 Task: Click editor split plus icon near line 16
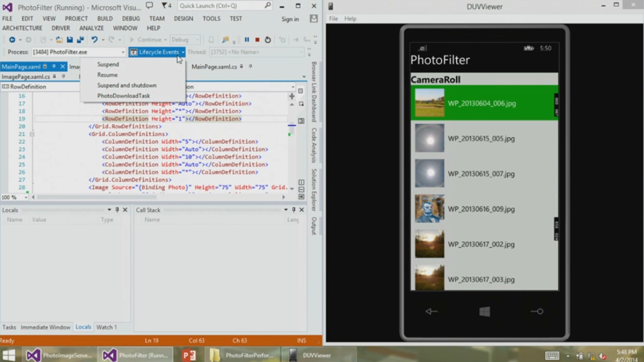point(292,96)
